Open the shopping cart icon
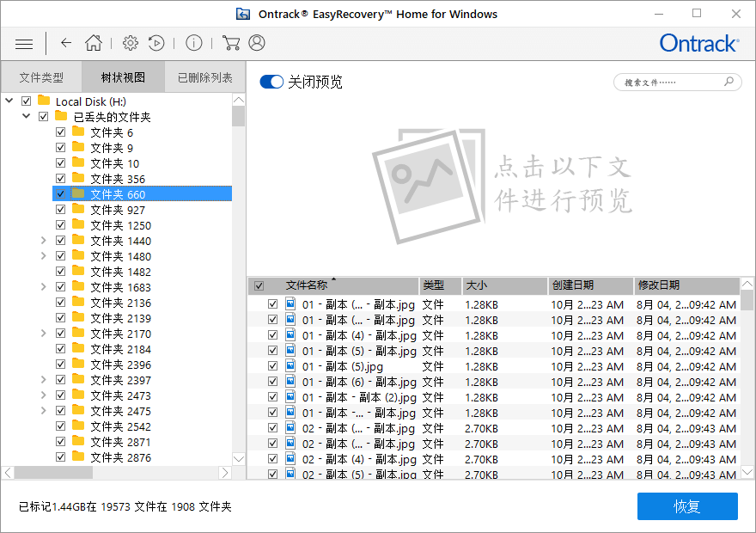This screenshot has height=533, width=756. click(231, 43)
